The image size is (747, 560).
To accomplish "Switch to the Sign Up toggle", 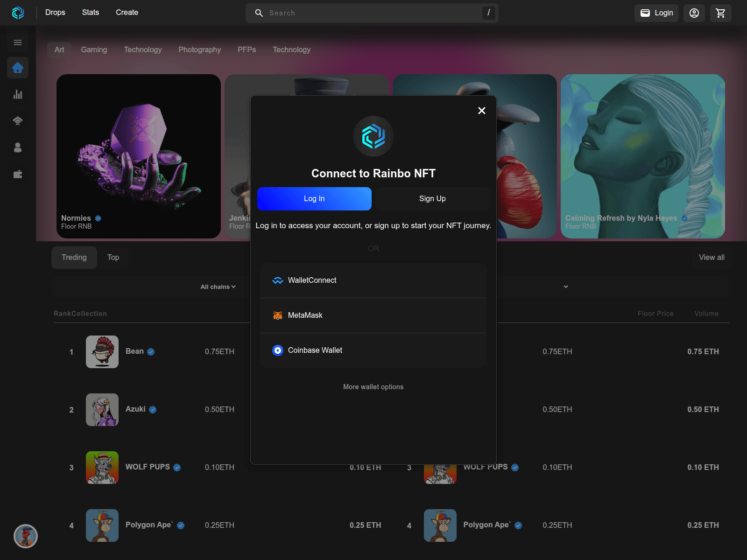I will pyautogui.click(x=432, y=199).
